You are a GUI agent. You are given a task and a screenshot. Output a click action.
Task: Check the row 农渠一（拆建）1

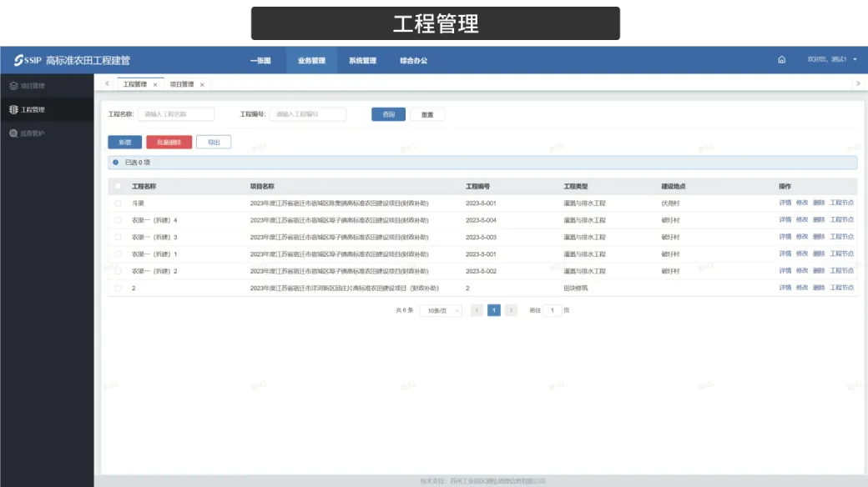118,254
